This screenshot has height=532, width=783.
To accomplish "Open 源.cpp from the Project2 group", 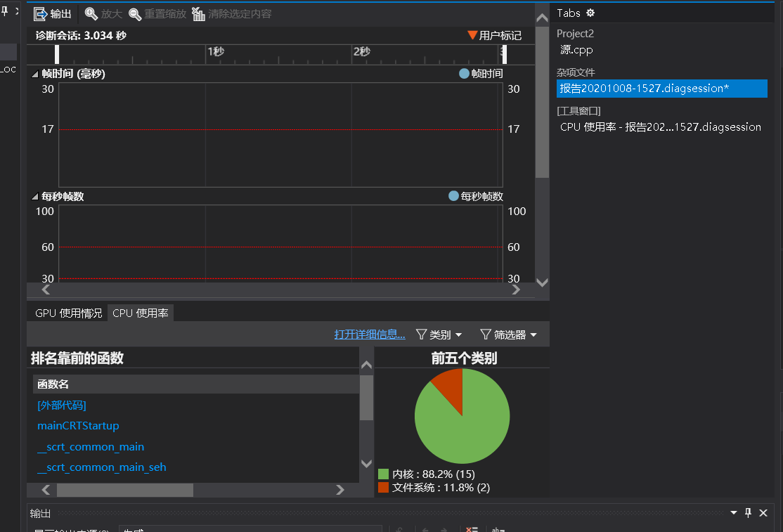I will [x=576, y=50].
